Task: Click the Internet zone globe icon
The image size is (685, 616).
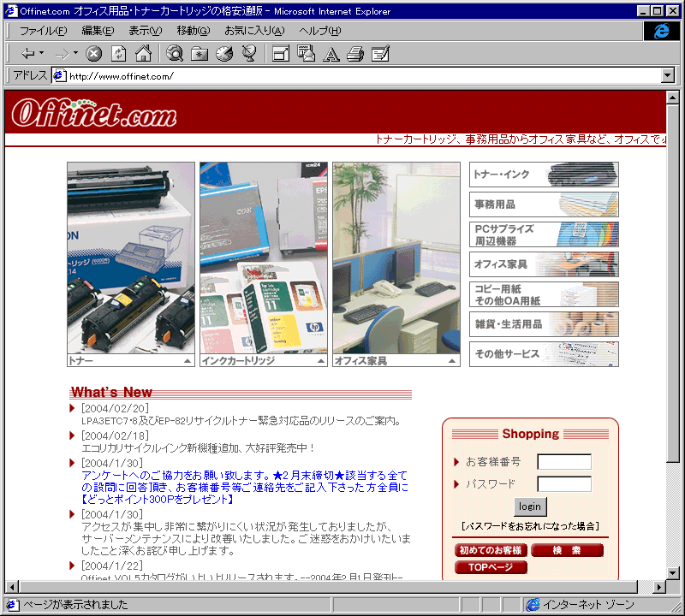Action: click(x=533, y=604)
